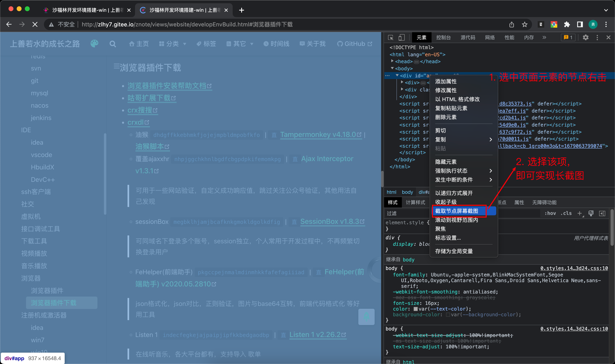Collapse the body element node
The image size is (615, 364).
point(392,68)
